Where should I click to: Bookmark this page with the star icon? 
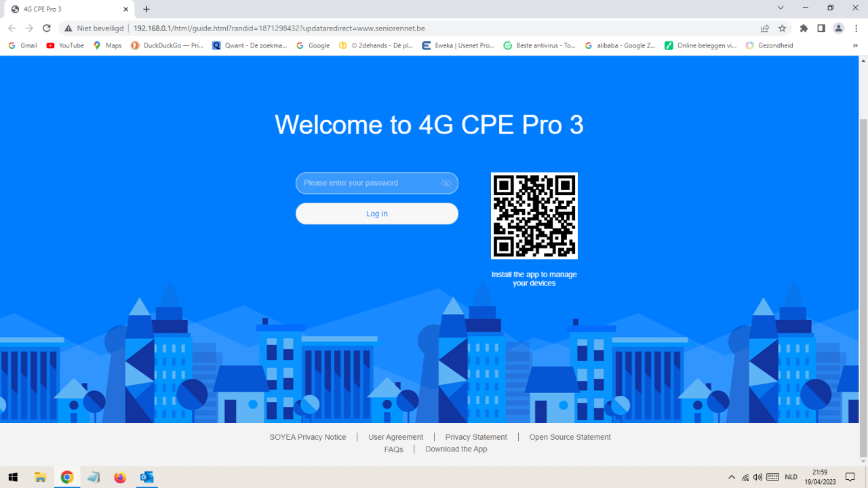coord(782,28)
